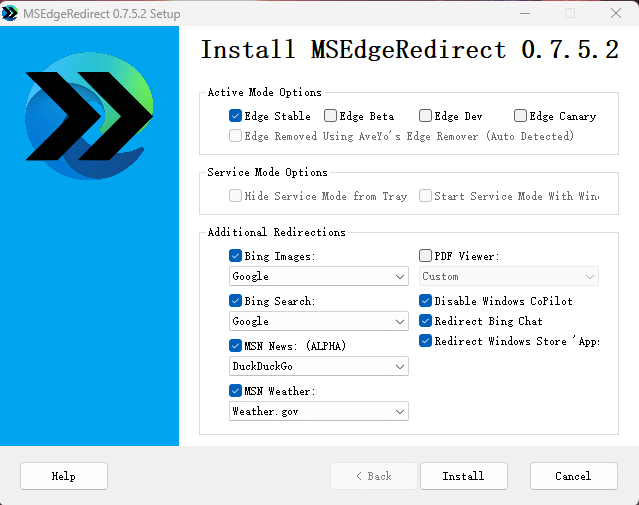
Task: Uncheck Redirect Windows Store Apps
Action: (x=426, y=341)
